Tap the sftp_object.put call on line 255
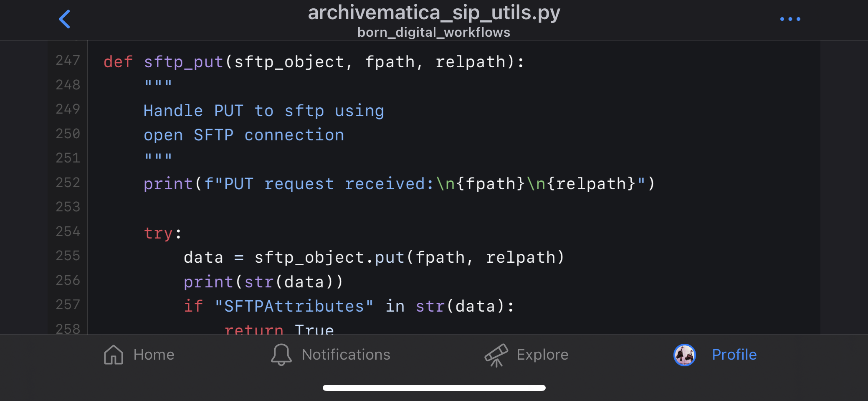The height and width of the screenshot is (401, 868). point(330,257)
